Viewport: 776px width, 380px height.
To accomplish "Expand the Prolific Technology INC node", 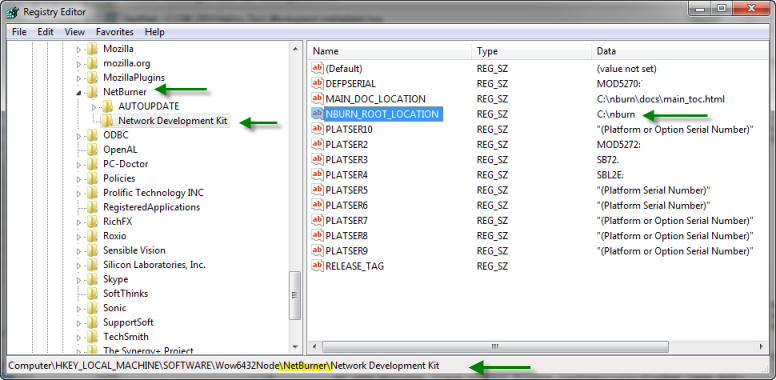I will pos(79,193).
